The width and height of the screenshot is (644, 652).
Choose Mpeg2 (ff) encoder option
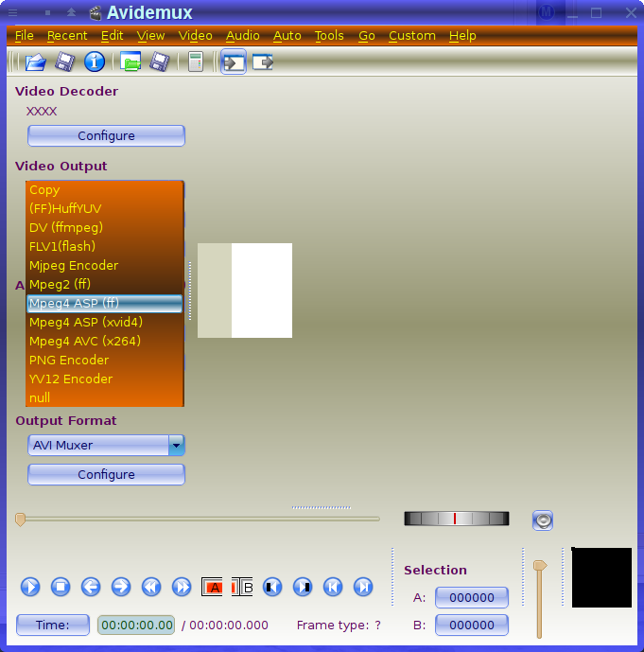pyautogui.click(x=105, y=285)
